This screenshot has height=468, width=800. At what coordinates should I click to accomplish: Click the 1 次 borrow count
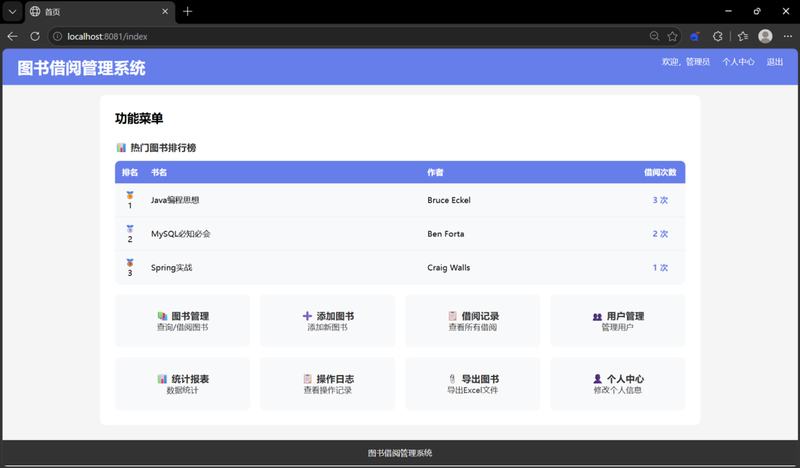[x=660, y=267]
